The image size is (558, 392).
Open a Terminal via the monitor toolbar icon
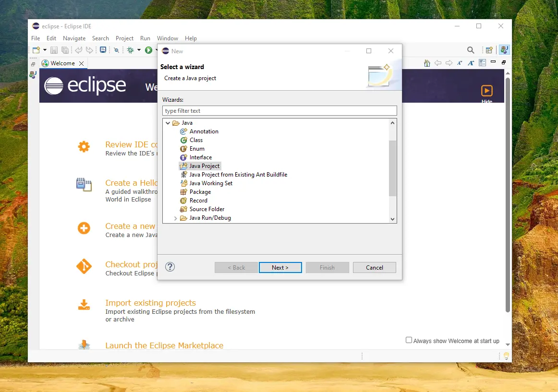click(x=103, y=50)
